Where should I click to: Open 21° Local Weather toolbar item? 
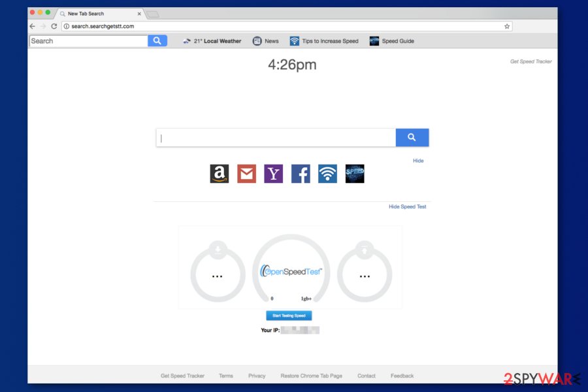click(x=212, y=41)
